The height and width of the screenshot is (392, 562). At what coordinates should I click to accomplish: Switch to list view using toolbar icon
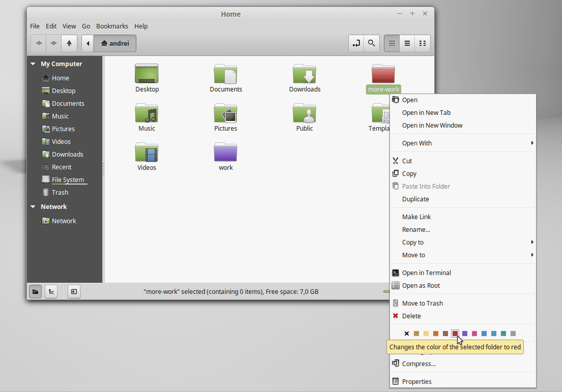[x=407, y=43]
